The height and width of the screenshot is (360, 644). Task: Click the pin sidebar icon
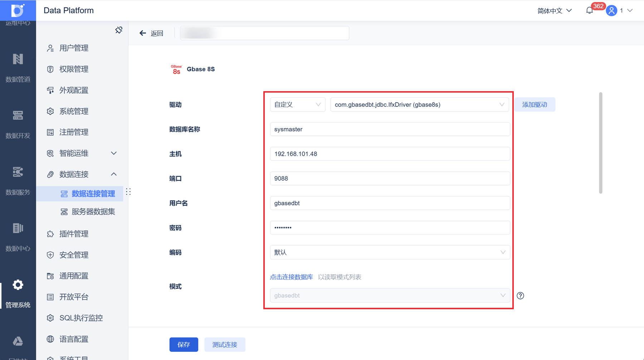(x=119, y=30)
